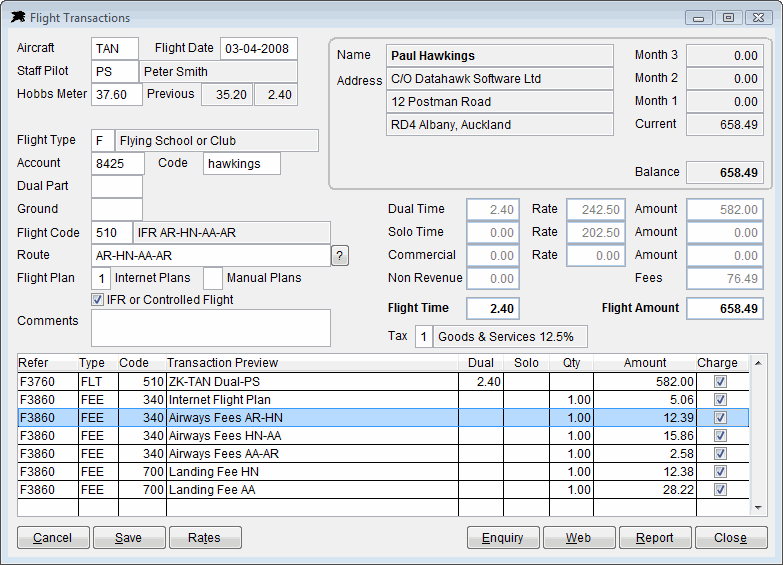Click the Fees field 76.49
The width and height of the screenshot is (783, 565).
pos(725,278)
